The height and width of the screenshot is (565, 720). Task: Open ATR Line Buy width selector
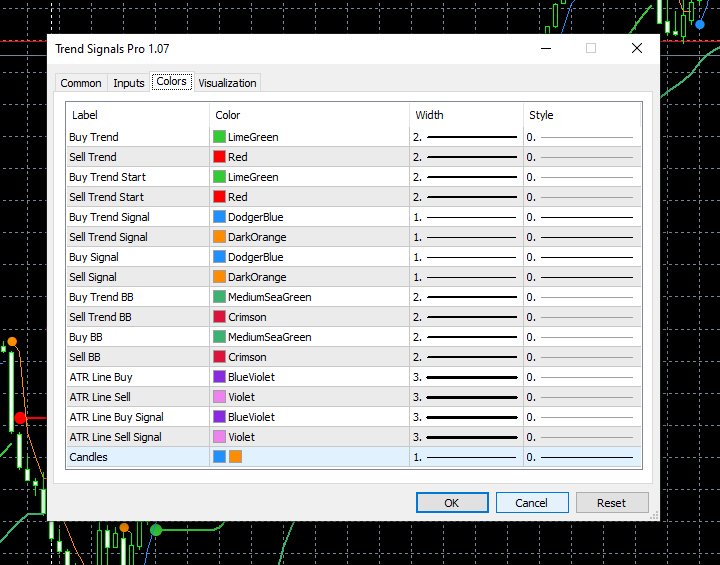point(466,377)
